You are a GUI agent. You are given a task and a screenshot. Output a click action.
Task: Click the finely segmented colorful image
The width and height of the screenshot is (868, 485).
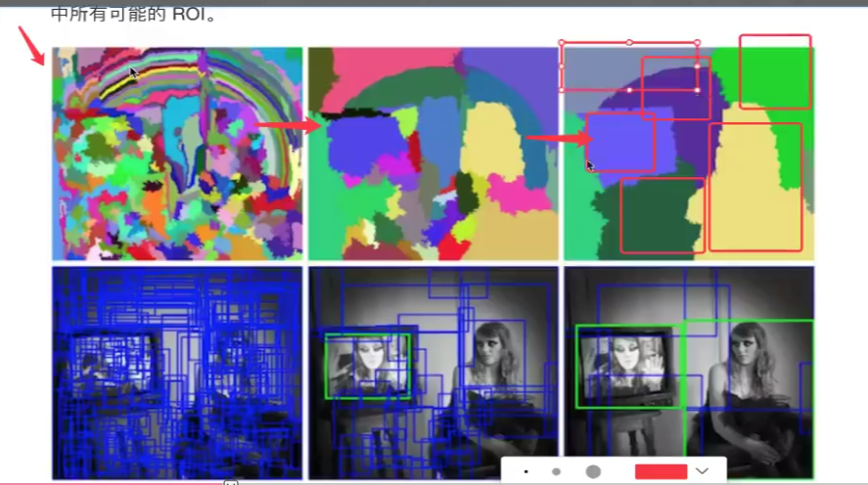click(x=177, y=154)
